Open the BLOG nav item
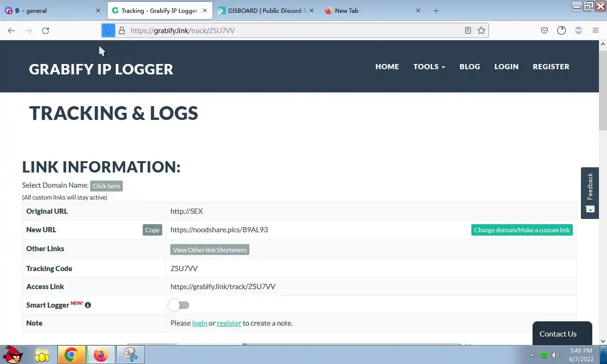Image resolution: width=607 pixels, height=364 pixels. (469, 66)
